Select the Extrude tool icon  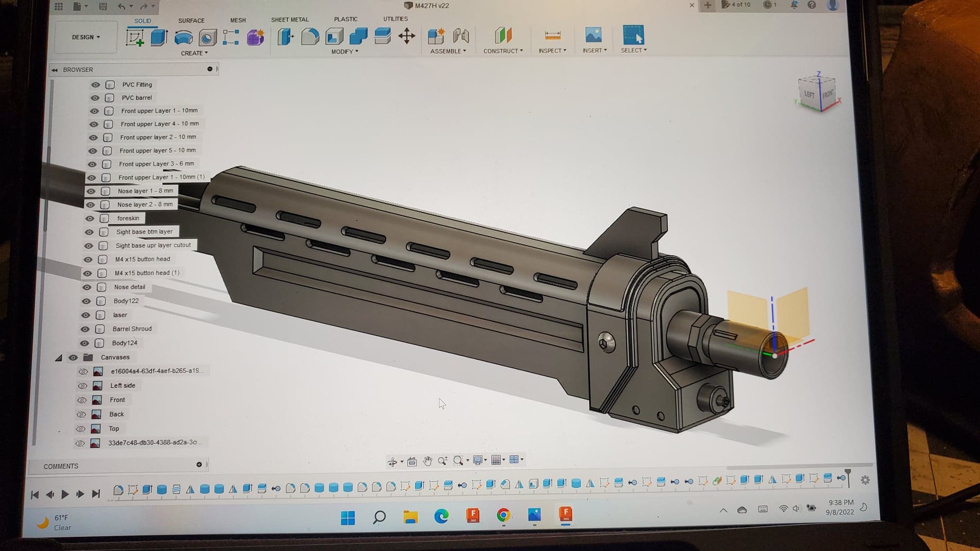point(158,37)
